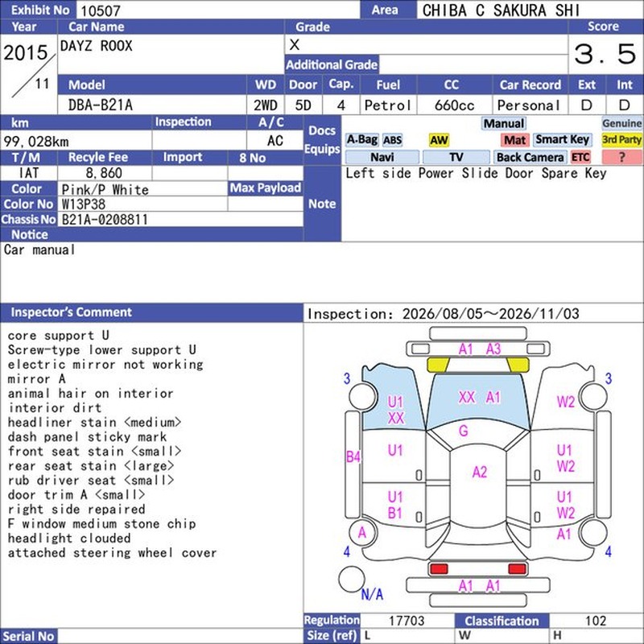
Task: Select the Navi equipment badge
Action: click(382, 157)
